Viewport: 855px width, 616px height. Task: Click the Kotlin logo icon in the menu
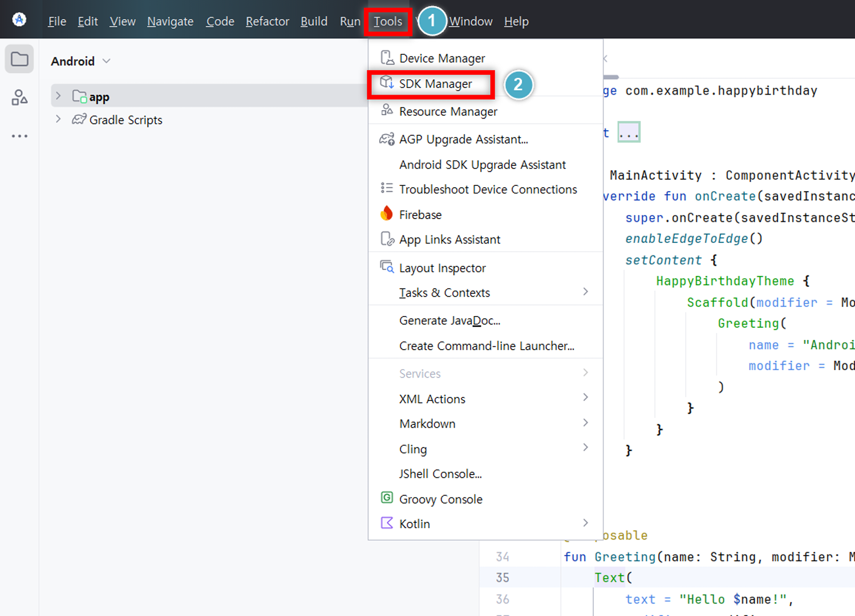(387, 523)
